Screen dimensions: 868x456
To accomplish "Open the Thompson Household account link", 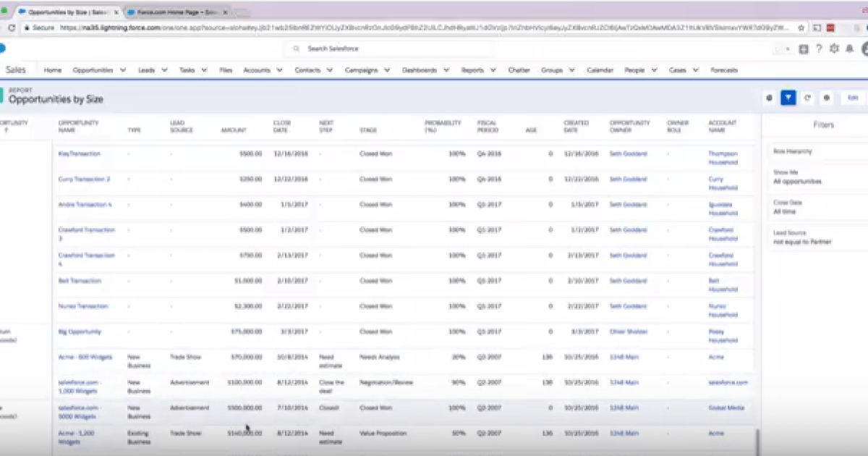I will (x=723, y=158).
